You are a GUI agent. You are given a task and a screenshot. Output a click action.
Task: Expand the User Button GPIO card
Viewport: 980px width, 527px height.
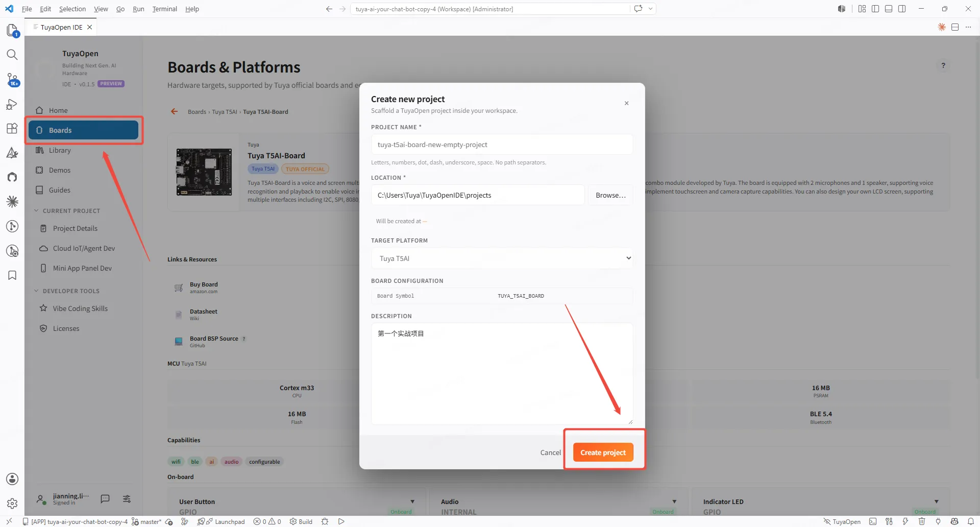click(x=412, y=501)
